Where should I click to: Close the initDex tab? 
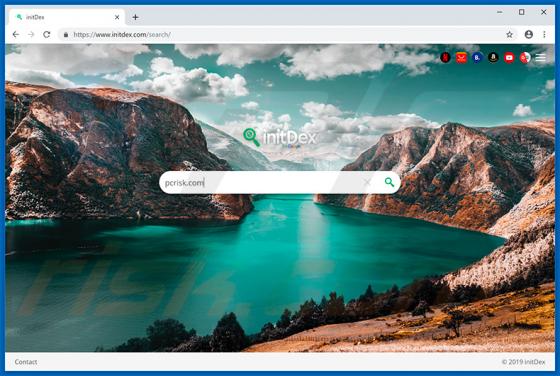[x=117, y=17]
